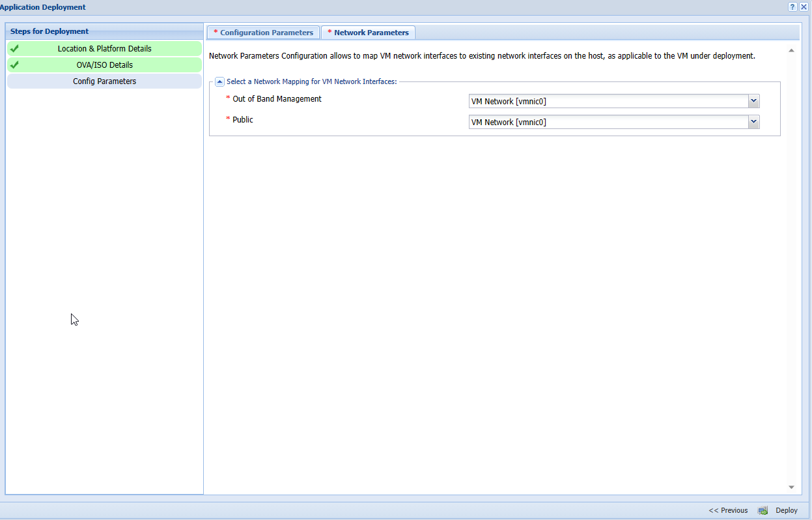Open help via the question mark icon
Viewport: 812px width, 520px height.
pyautogui.click(x=792, y=7)
